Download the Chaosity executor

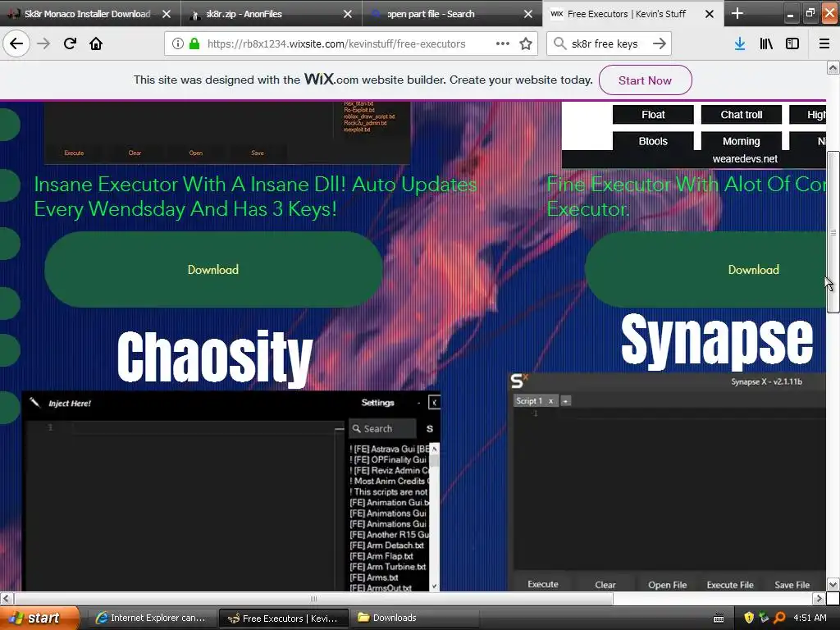213,269
